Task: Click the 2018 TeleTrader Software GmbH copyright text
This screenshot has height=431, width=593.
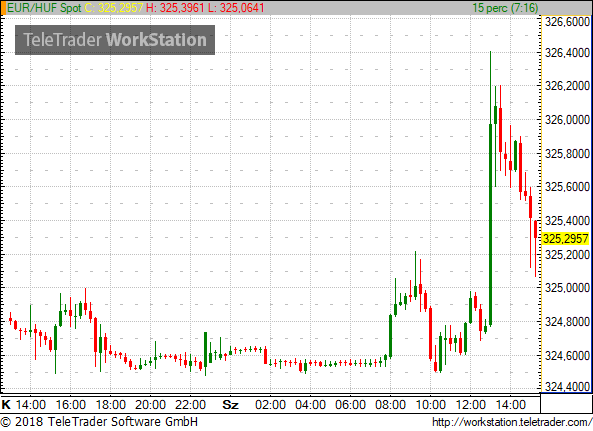Action: pos(99,422)
